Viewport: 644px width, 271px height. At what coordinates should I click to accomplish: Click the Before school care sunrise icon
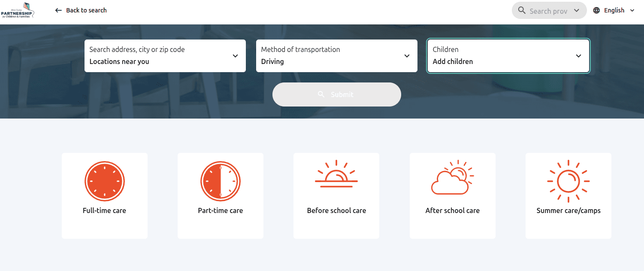[x=336, y=175]
